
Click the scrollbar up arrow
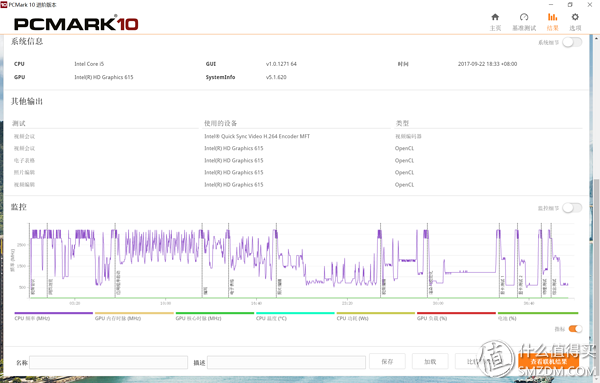tap(597, 38)
